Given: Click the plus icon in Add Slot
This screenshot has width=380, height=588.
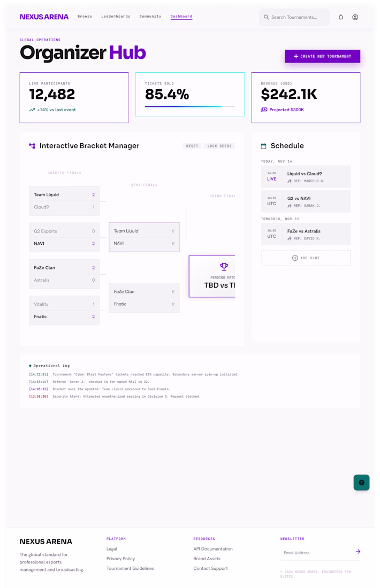Looking at the screenshot, I should pos(295,258).
